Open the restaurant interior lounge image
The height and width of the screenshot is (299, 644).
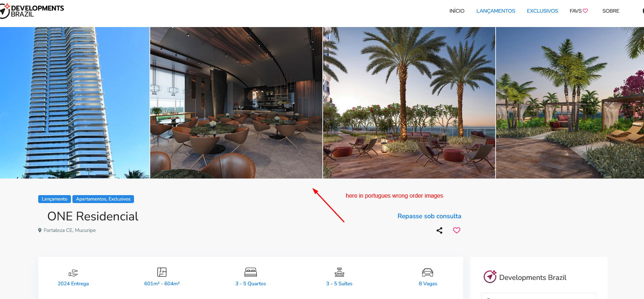tap(236, 103)
